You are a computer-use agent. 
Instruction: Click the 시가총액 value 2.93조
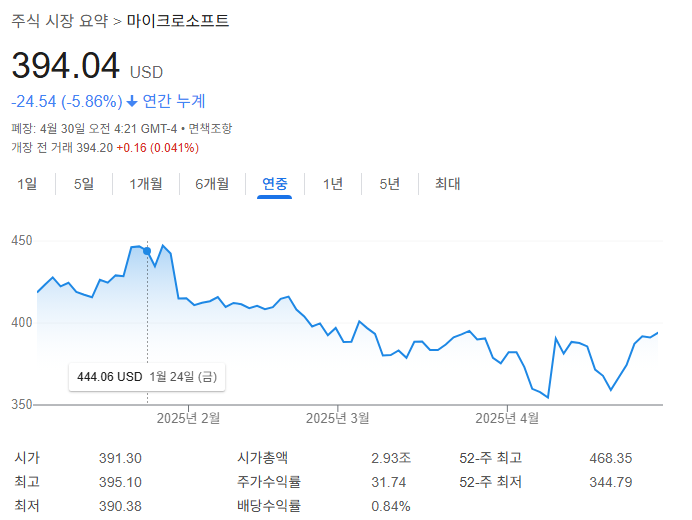click(x=391, y=458)
